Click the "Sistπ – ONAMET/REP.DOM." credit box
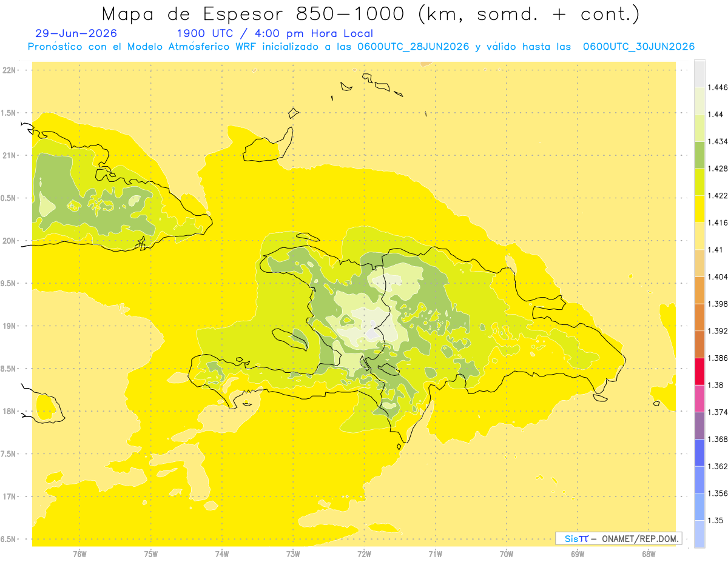 (x=618, y=538)
